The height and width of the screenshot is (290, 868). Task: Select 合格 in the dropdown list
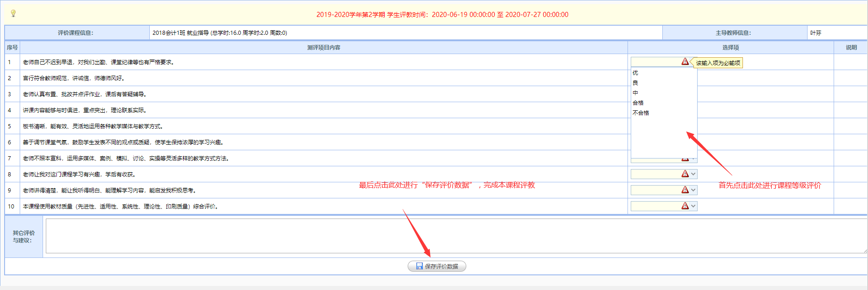638,103
